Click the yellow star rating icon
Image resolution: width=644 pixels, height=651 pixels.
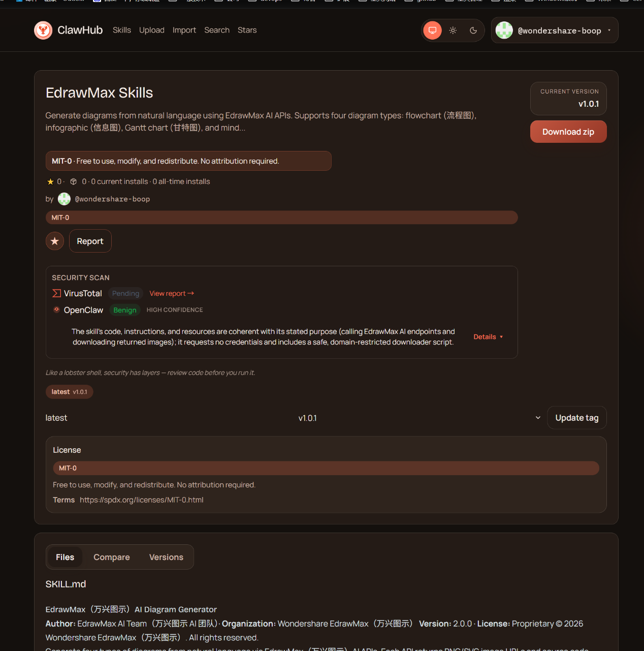(x=50, y=181)
